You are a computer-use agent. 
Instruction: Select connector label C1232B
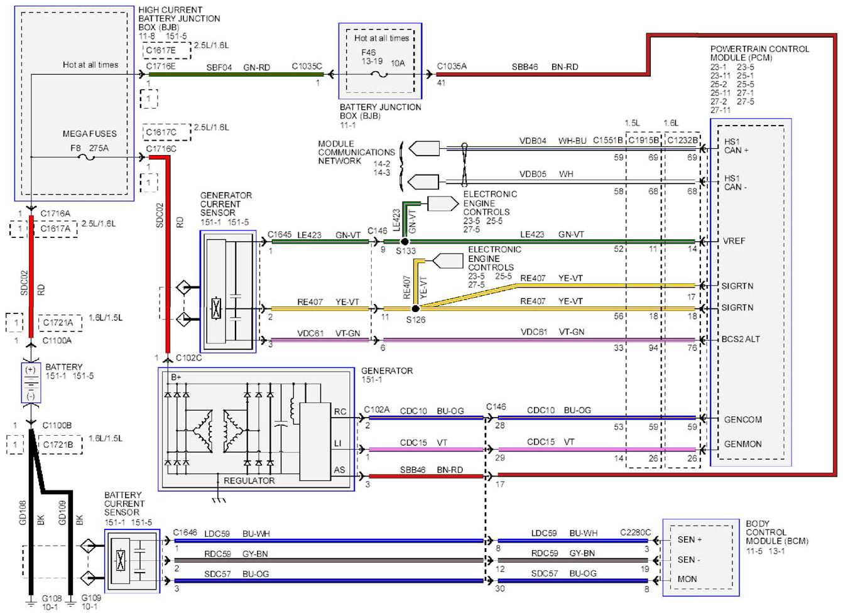(682, 140)
